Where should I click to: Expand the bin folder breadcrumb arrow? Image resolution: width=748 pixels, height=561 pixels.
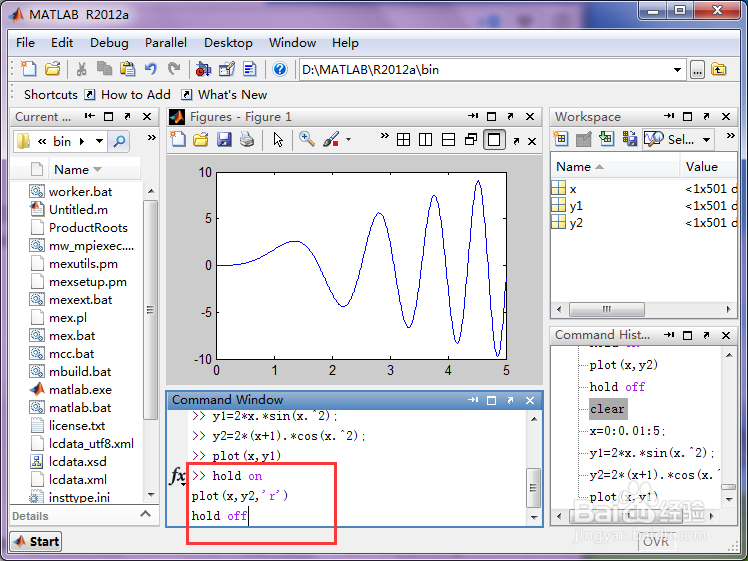click(x=82, y=141)
